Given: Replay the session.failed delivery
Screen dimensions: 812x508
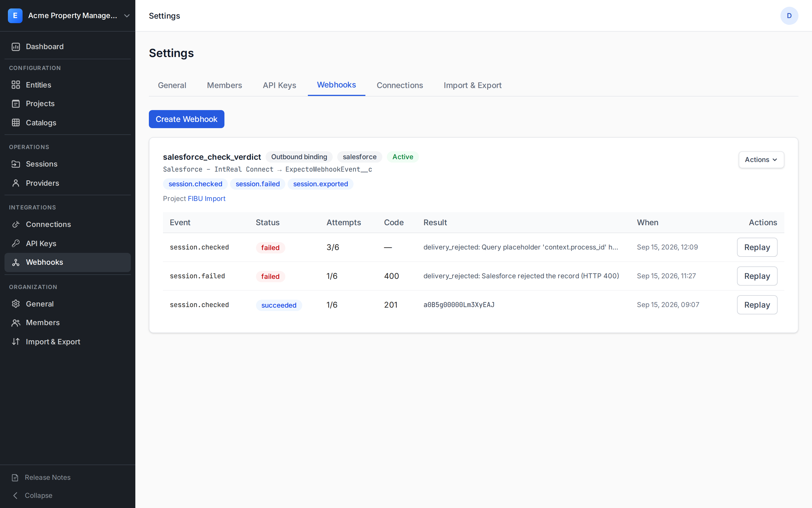Looking at the screenshot, I should click(757, 276).
